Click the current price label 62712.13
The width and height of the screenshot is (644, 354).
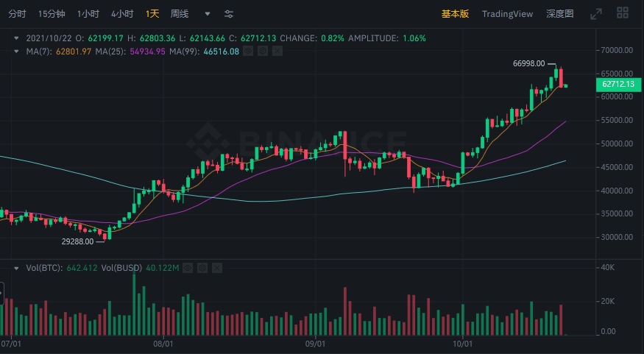click(x=618, y=85)
